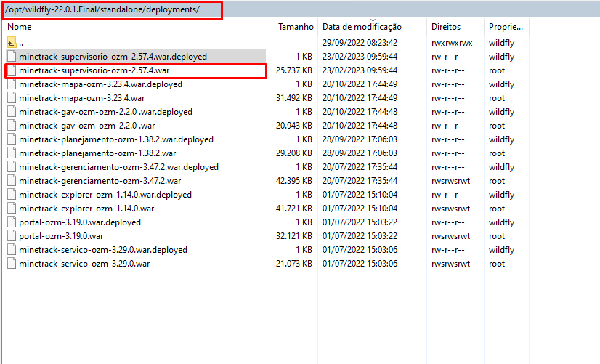600x364 pixels.
Task: Open the parent directory '..' folder icon
Action: point(12,42)
